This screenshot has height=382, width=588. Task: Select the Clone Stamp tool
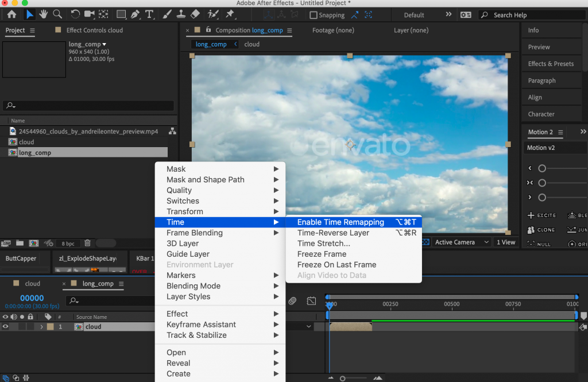click(x=181, y=14)
